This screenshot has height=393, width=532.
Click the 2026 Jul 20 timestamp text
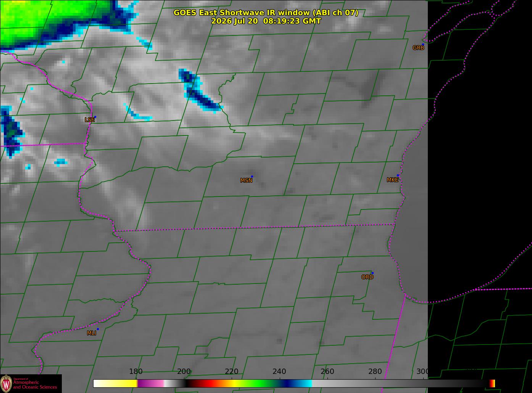click(x=266, y=21)
